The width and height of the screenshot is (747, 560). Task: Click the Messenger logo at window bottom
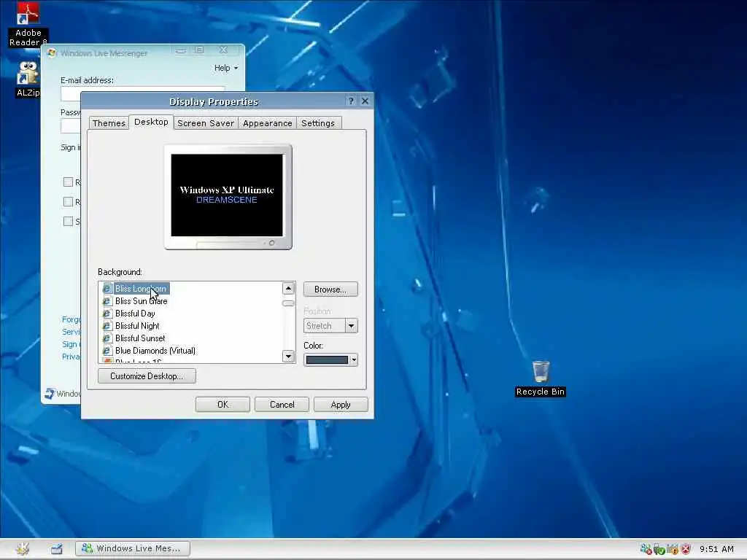click(50, 393)
